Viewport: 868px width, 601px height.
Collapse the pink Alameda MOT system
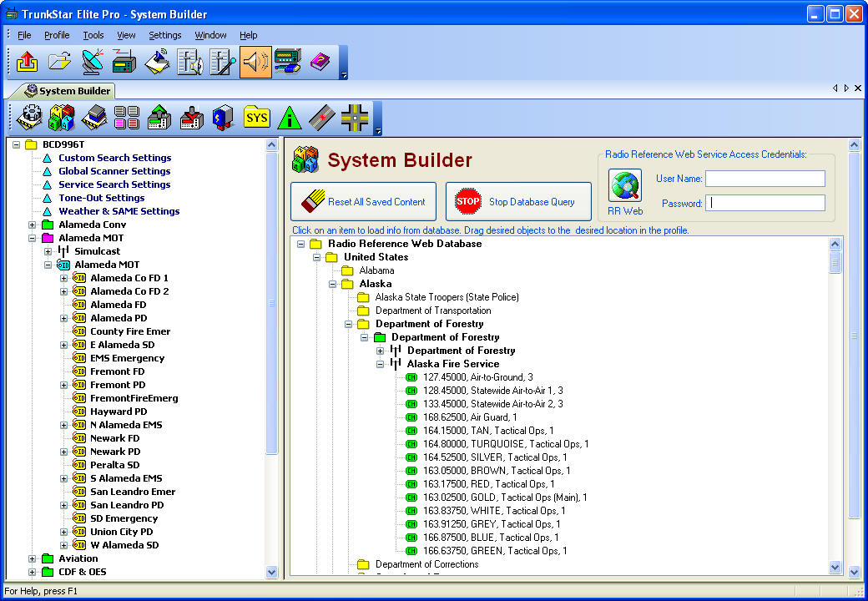(32, 238)
